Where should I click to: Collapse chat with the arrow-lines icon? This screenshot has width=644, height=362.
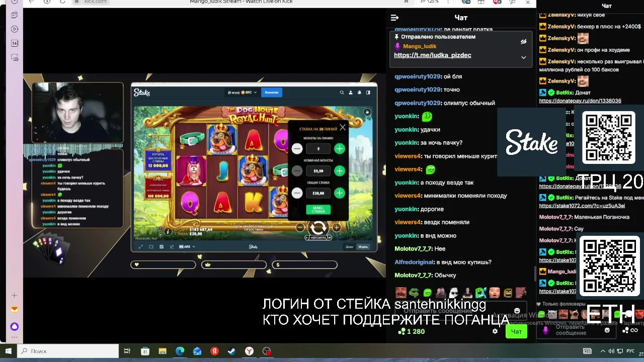394,18
